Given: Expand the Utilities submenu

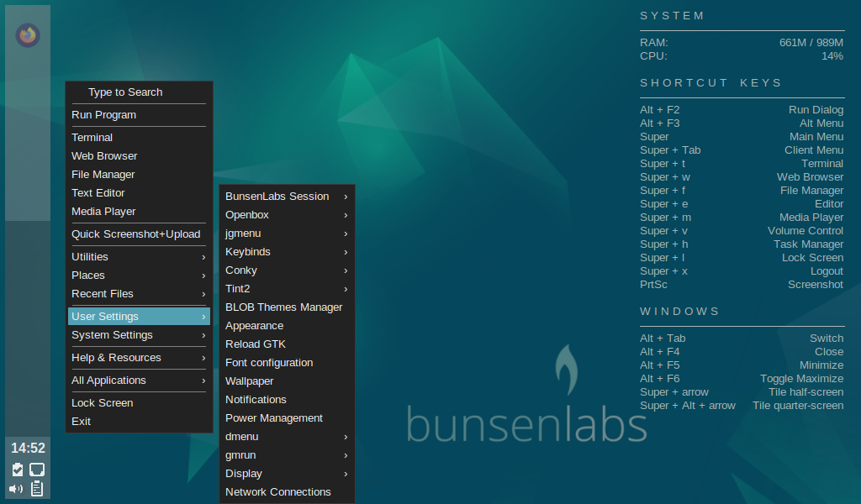Looking at the screenshot, I should pos(139,257).
